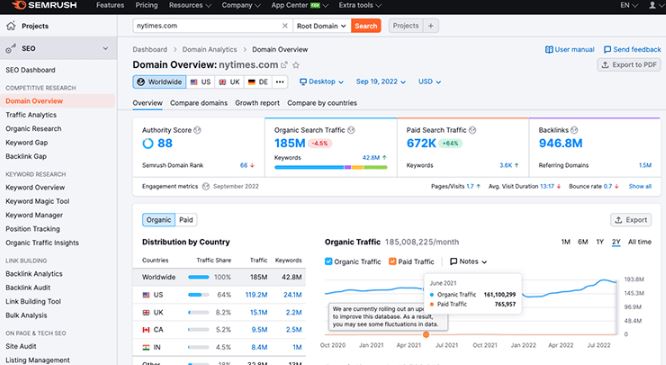Select US flag in country list

(146, 294)
